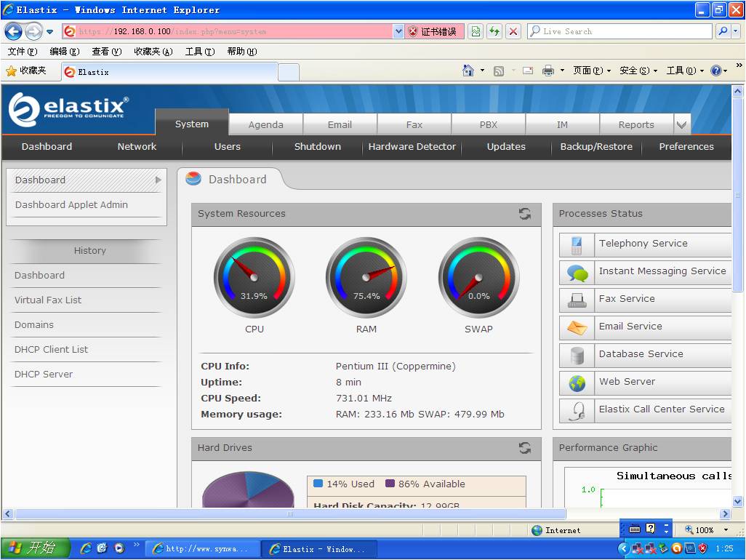Switch to the PBX module tab
The image size is (746, 560).
488,124
